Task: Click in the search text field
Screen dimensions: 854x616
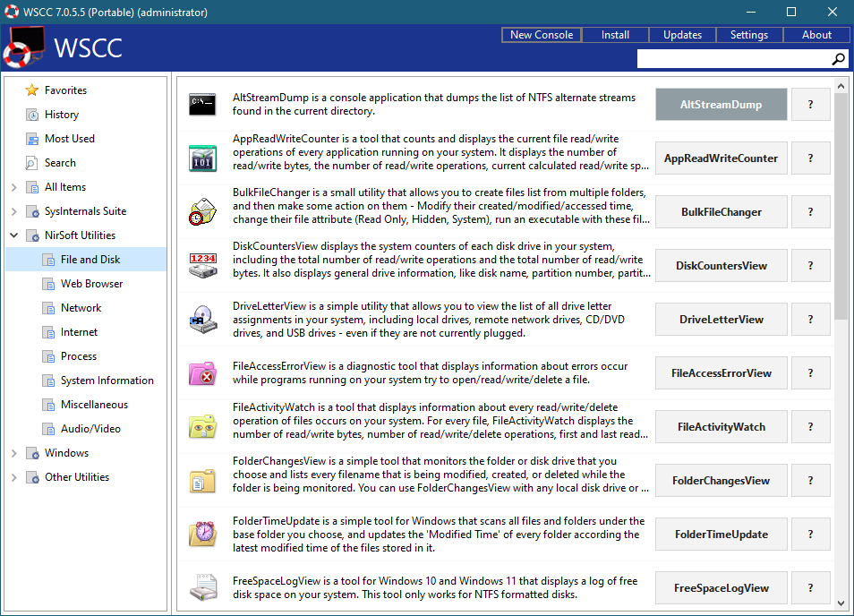Action: 732,59
